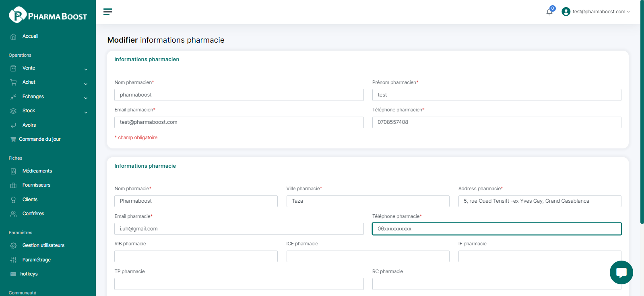Click the Avoirs return arrow icon
The image size is (644, 296).
coord(13,125)
